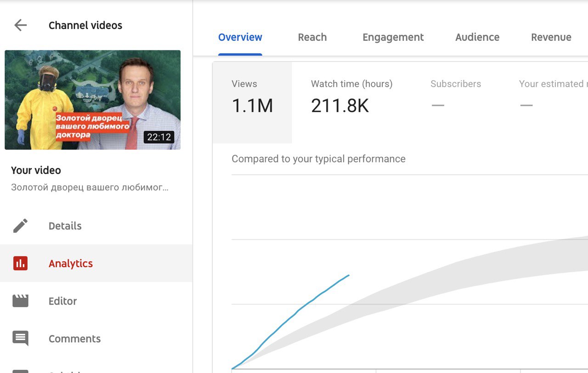Click the Comments speech bubble icon
This screenshot has width=588, height=373.
click(x=20, y=339)
